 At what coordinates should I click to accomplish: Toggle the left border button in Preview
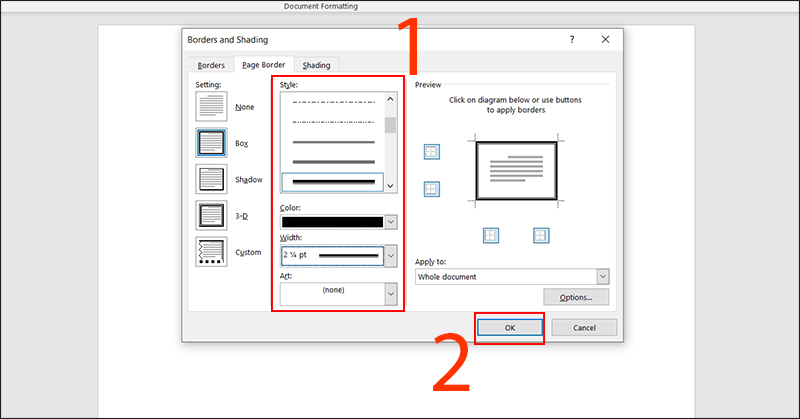(491, 235)
